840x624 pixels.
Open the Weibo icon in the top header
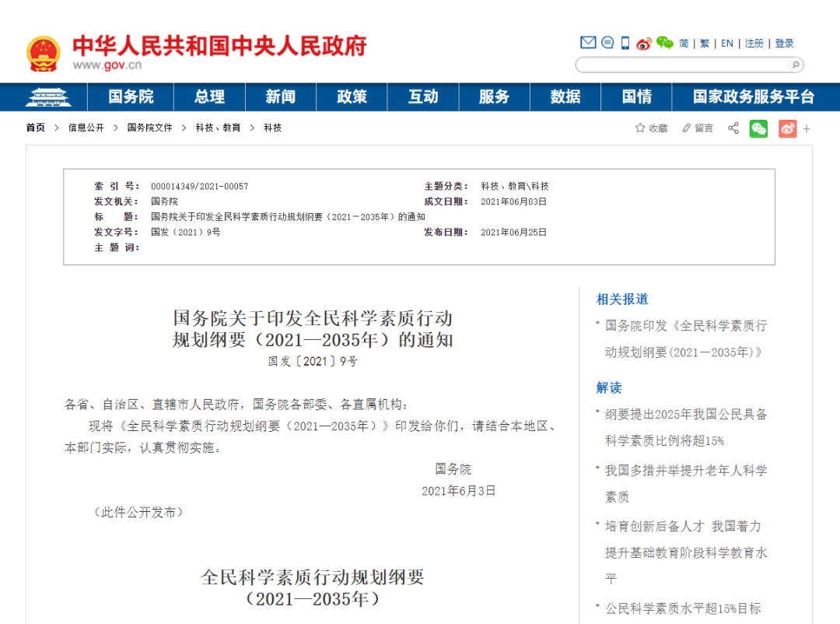click(645, 44)
